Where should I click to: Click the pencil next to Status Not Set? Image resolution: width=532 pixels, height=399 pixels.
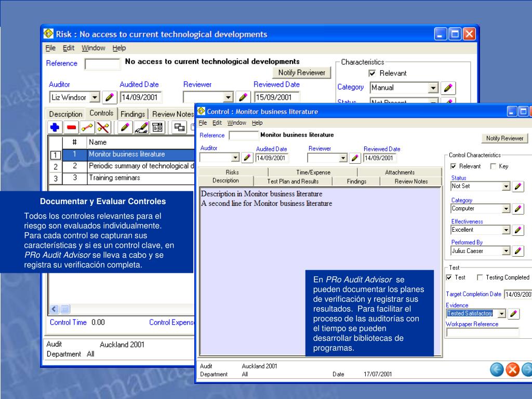click(x=518, y=187)
